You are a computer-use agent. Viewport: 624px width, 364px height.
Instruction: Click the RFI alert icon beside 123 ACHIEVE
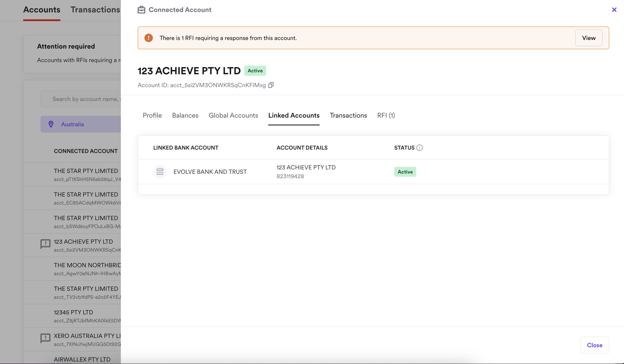45,244
